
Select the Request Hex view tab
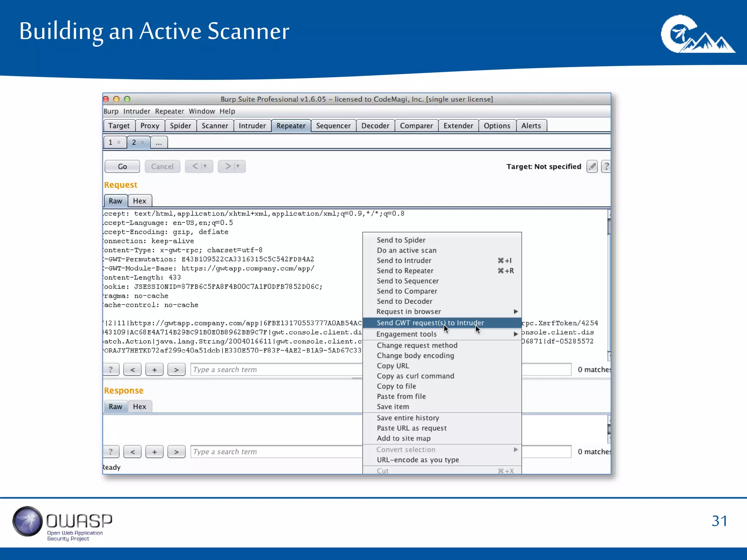coord(140,201)
